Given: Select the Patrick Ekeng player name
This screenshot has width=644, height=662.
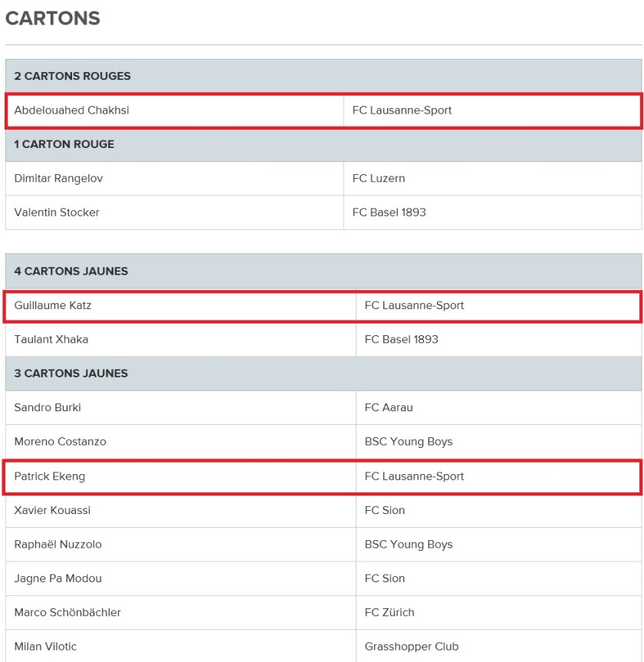Looking at the screenshot, I should tap(49, 476).
